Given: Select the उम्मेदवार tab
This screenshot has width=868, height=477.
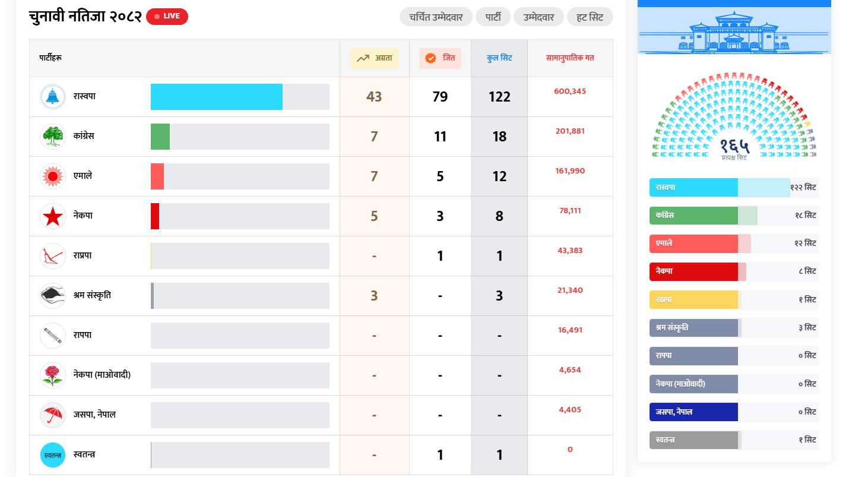Looking at the screenshot, I should click(x=538, y=17).
